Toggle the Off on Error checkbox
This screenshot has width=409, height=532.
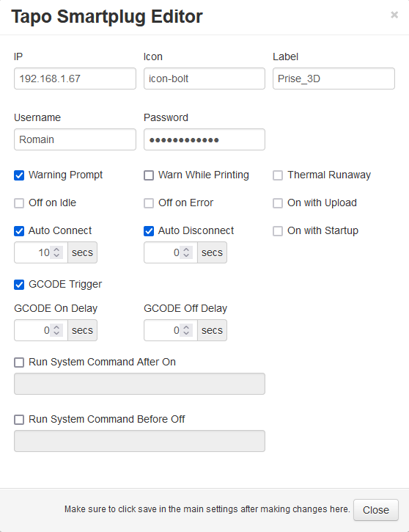(149, 203)
